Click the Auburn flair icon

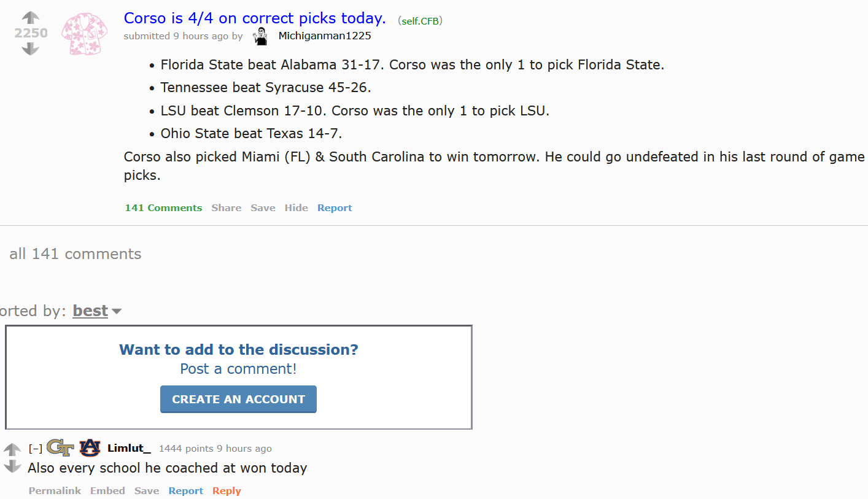coord(90,448)
